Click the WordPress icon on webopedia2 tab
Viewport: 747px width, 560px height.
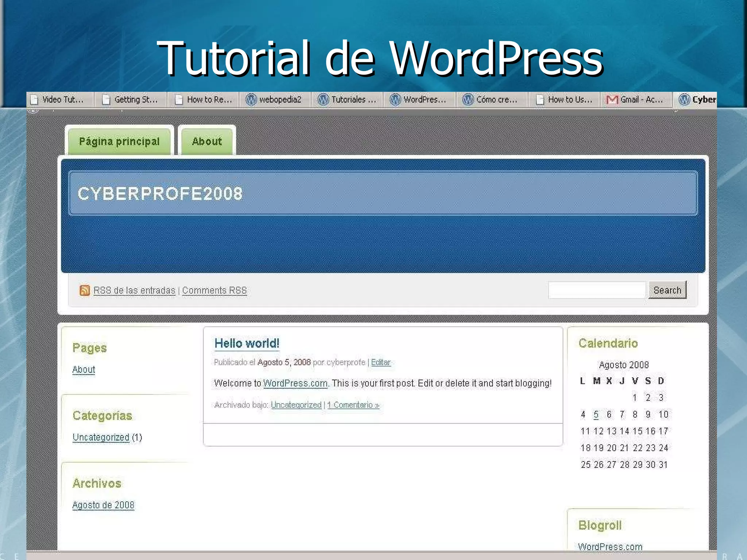coord(251,99)
